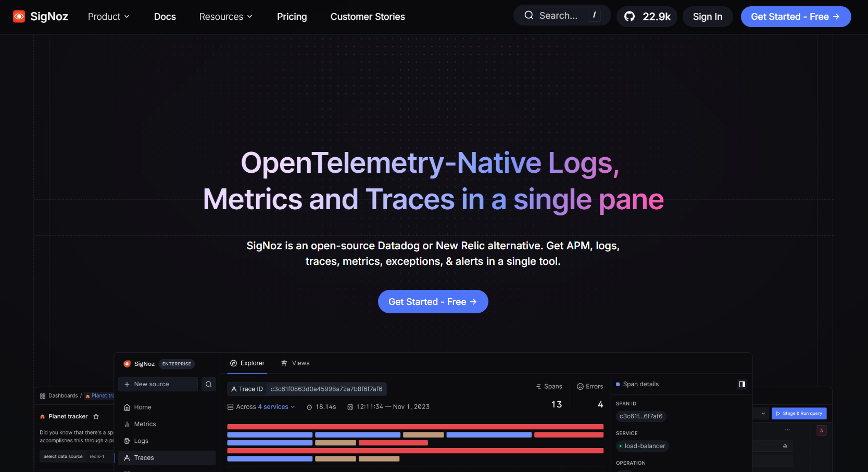Click the load-balancer service chip
The height and width of the screenshot is (472, 868).
[643, 446]
